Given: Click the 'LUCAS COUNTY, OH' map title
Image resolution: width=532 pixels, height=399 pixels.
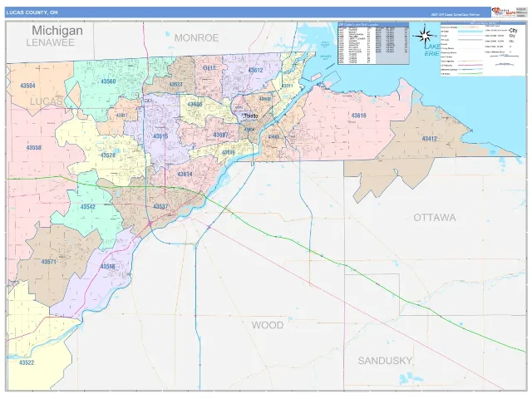Looking at the screenshot, I should tap(32, 12).
